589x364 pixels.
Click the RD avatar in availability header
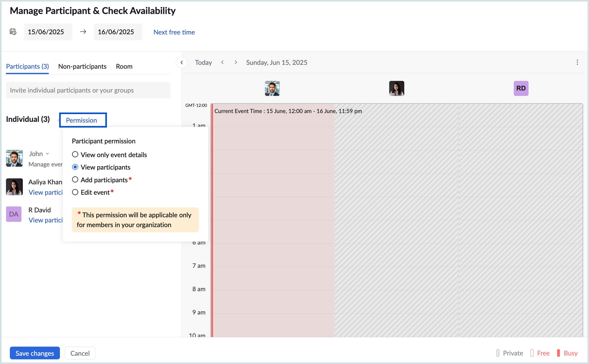pos(521,88)
